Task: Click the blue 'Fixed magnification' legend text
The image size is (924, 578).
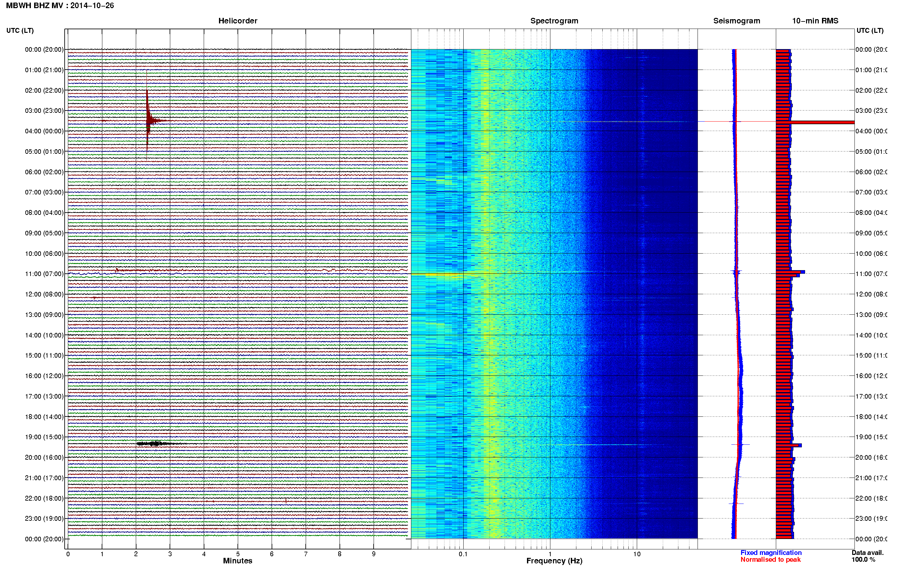Action: click(771, 553)
